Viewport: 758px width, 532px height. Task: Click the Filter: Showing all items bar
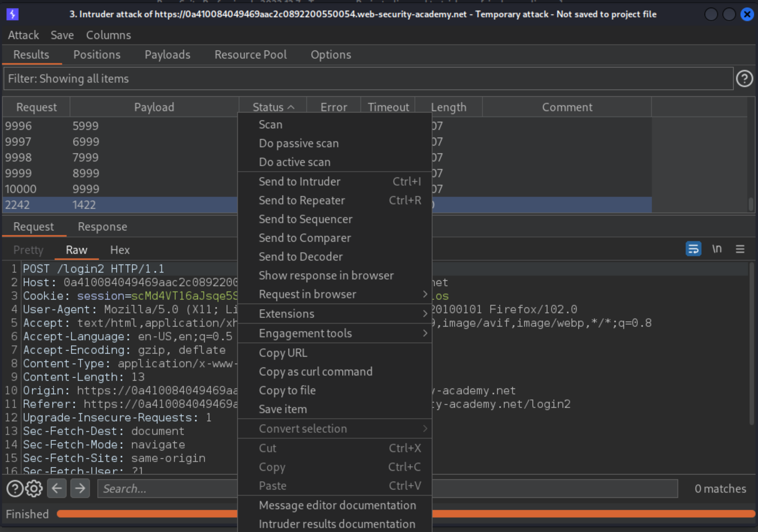[369, 79]
